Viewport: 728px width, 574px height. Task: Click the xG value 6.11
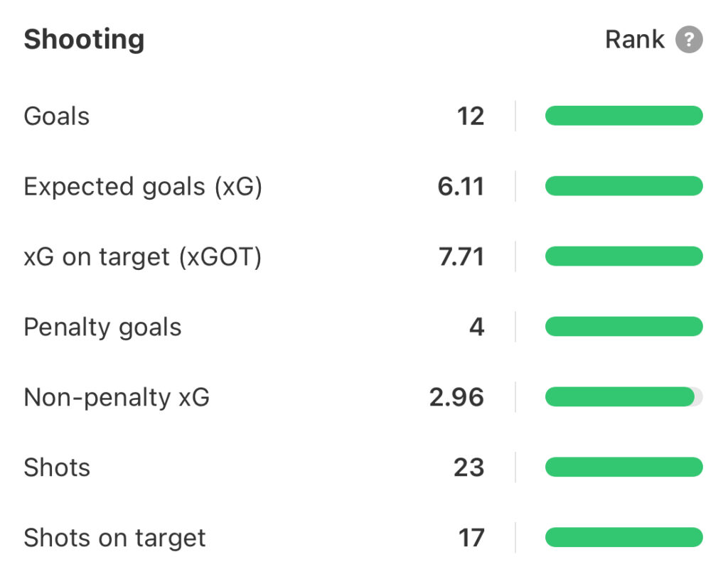pos(461,186)
